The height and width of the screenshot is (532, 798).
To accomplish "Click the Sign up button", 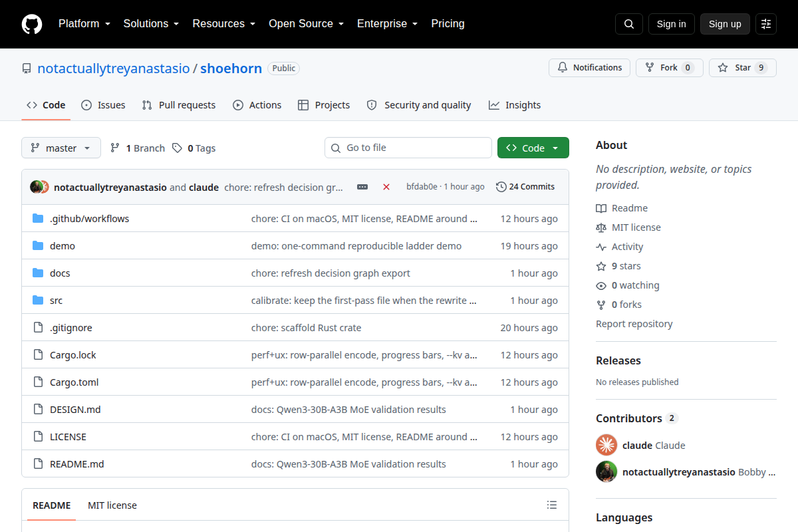I will tap(725, 24).
